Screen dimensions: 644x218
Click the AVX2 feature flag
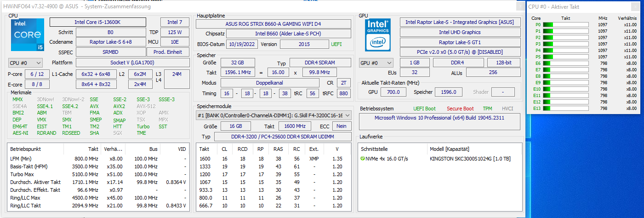click(119, 106)
